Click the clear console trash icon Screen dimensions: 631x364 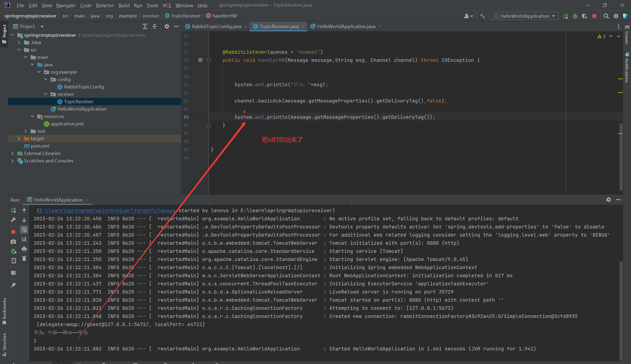point(24,259)
